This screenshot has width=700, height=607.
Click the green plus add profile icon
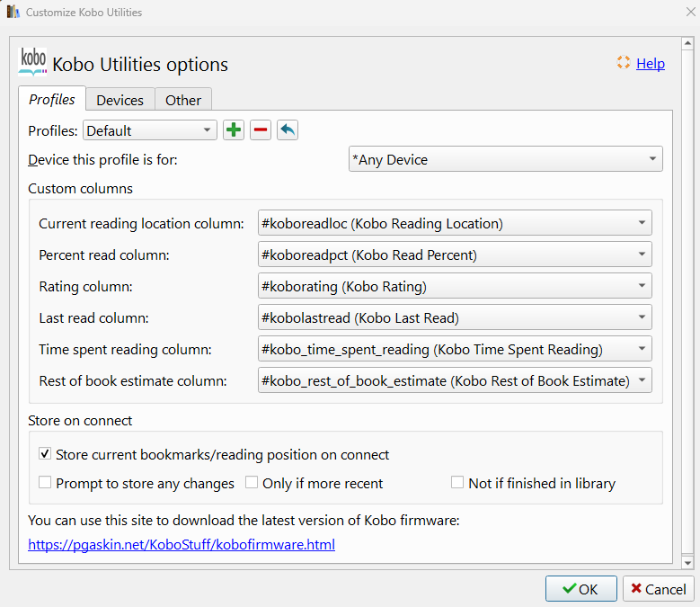(234, 130)
